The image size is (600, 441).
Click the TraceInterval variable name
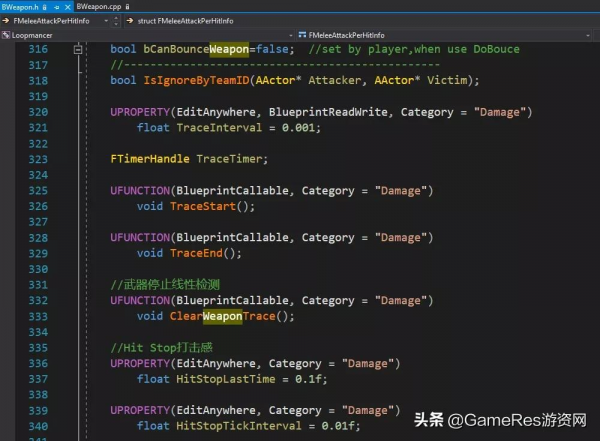point(219,127)
